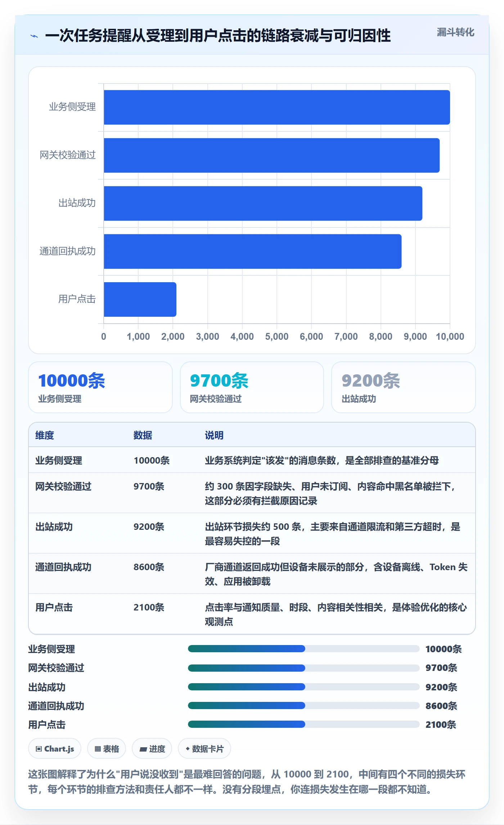The height and width of the screenshot is (825, 504).
Task: Click the description starting 约 300 条因字段缺失
Action: [330, 493]
